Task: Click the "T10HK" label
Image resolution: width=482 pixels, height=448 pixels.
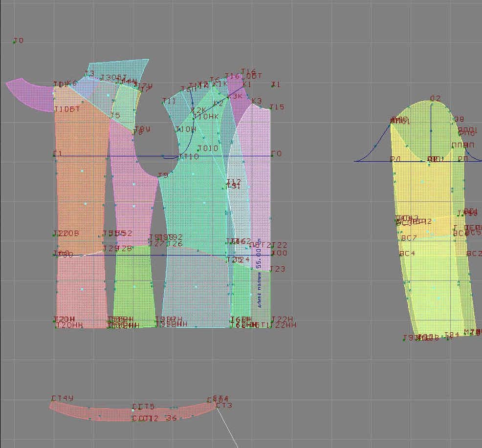Action: coord(206,116)
